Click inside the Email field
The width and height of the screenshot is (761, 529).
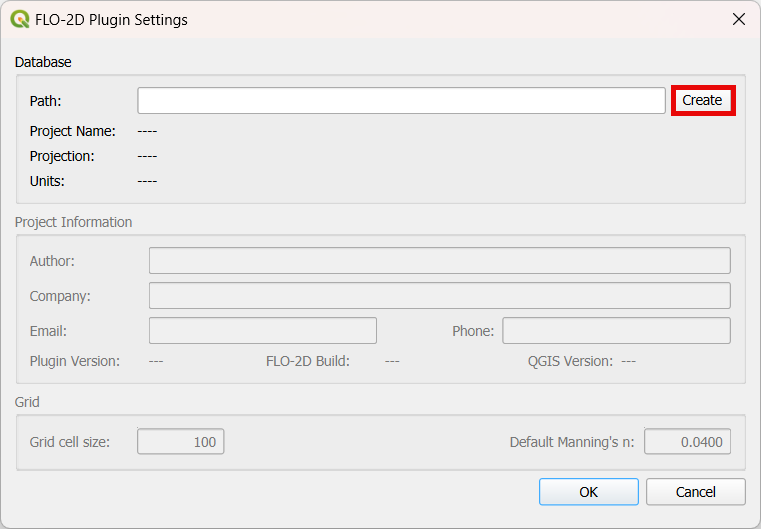[x=262, y=331]
